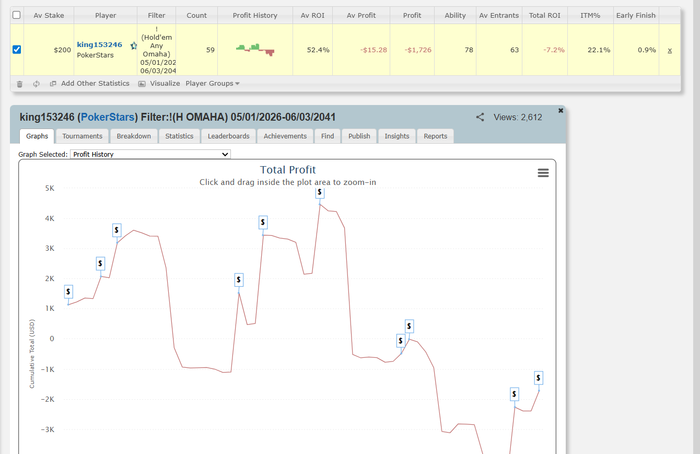Screen dimensions: 700x454
Task: Click the $ marker at the 3.5K peak
Action: [263, 222]
